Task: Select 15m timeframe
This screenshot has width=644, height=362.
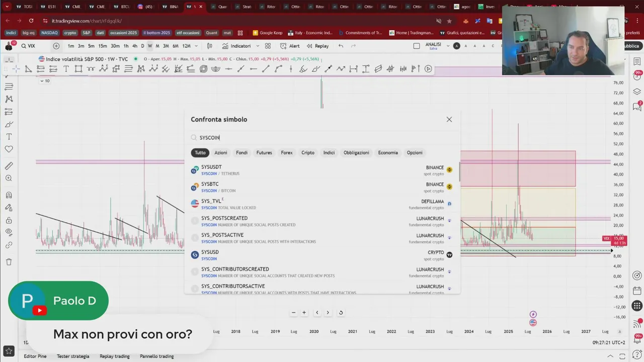Action: [x=103, y=46]
